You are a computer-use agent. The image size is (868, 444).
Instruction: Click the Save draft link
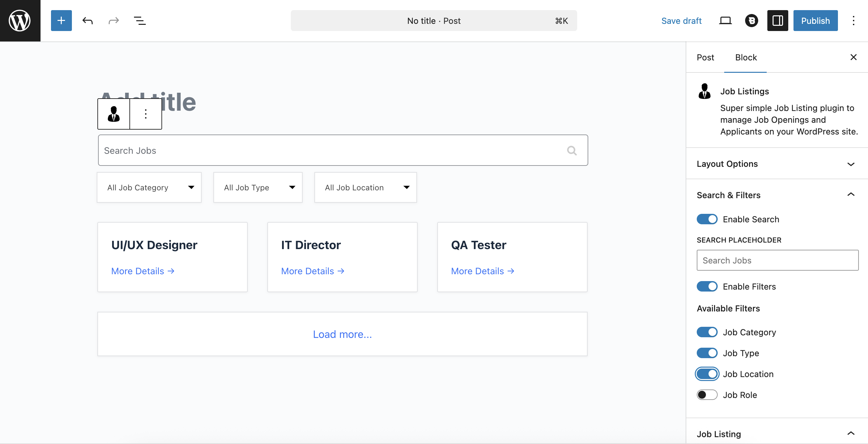coord(681,21)
